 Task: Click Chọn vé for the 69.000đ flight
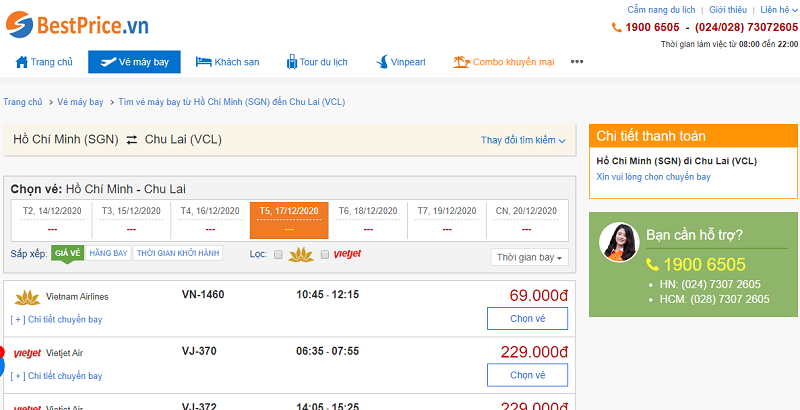528,319
